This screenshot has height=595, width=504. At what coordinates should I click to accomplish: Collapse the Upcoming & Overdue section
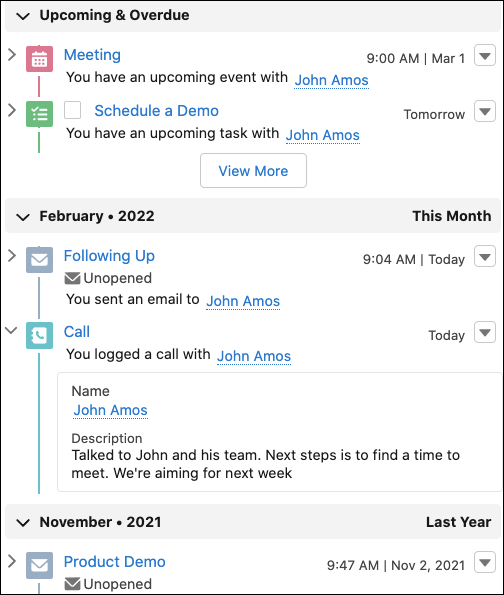[x=23, y=16]
